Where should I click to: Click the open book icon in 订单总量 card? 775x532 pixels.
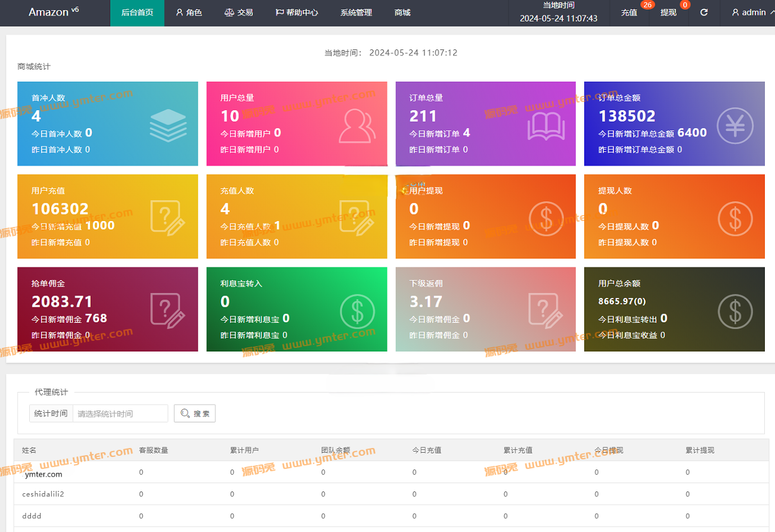pos(545,127)
